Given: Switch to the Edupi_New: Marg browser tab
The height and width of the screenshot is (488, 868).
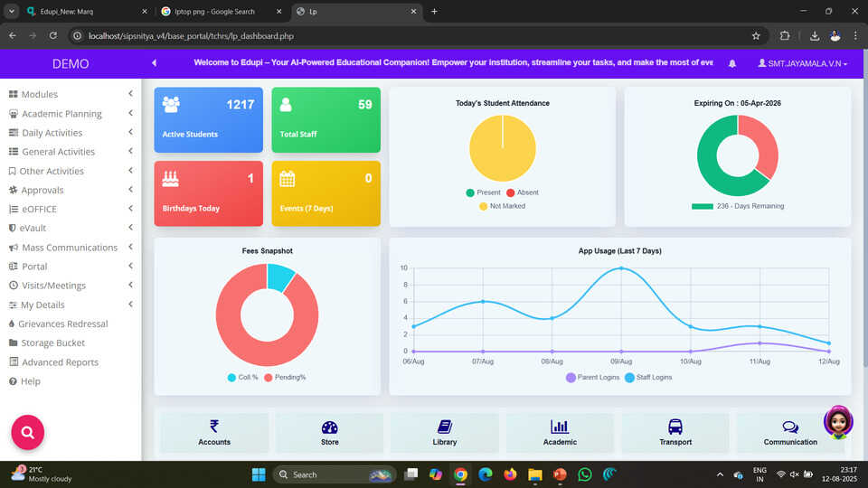Looking at the screenshot, I should point(88,11).
